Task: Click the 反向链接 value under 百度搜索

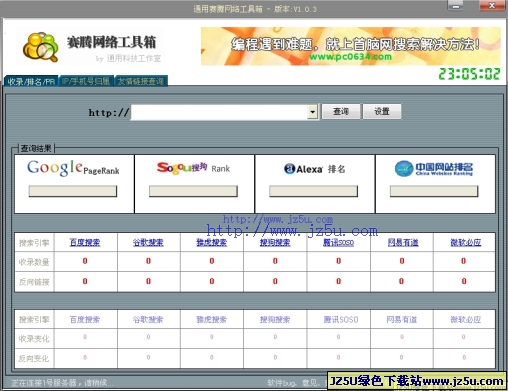Action: coord(85,281)
